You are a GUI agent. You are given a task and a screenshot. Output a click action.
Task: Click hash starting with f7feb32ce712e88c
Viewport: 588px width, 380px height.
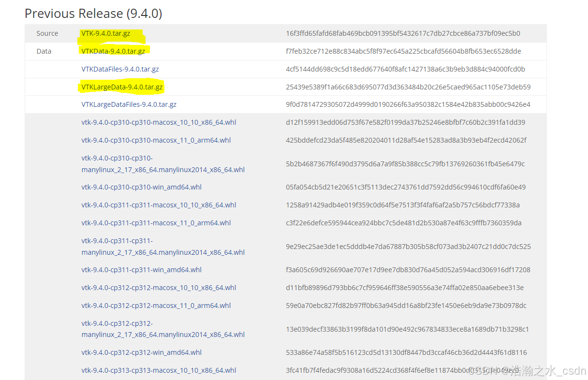coord(403,51)
